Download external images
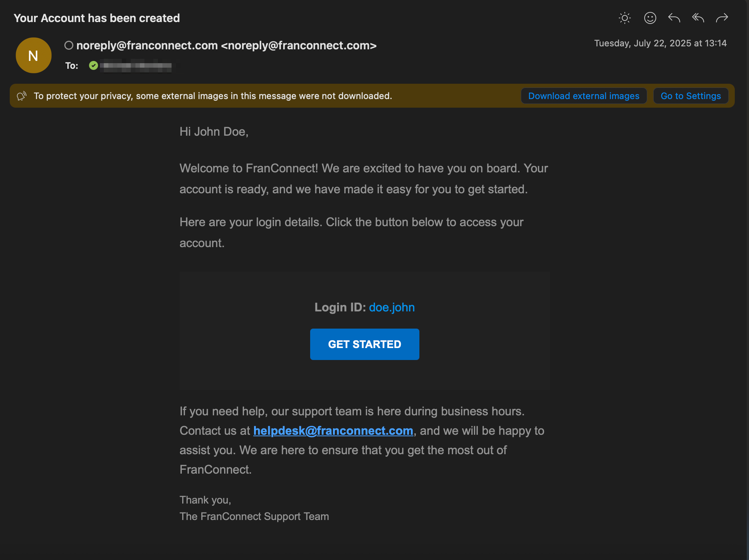The image size is (749, 560). pos(584,96)
